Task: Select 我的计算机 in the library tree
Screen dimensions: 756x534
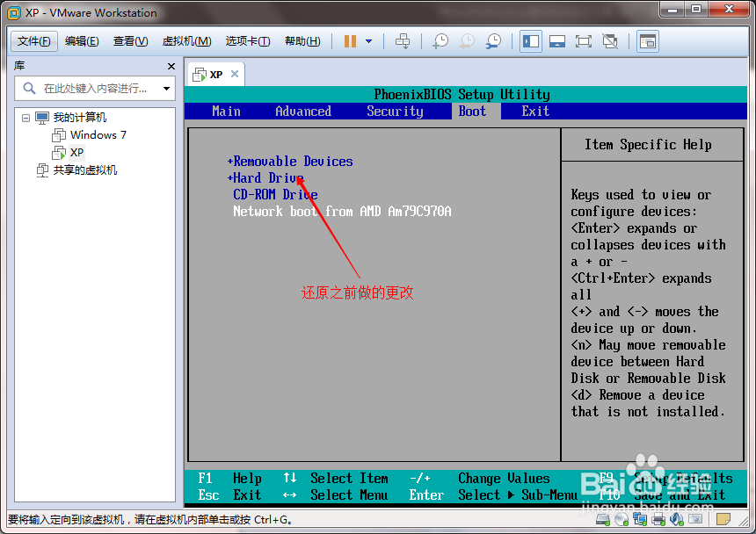Action: coord(80,118)
